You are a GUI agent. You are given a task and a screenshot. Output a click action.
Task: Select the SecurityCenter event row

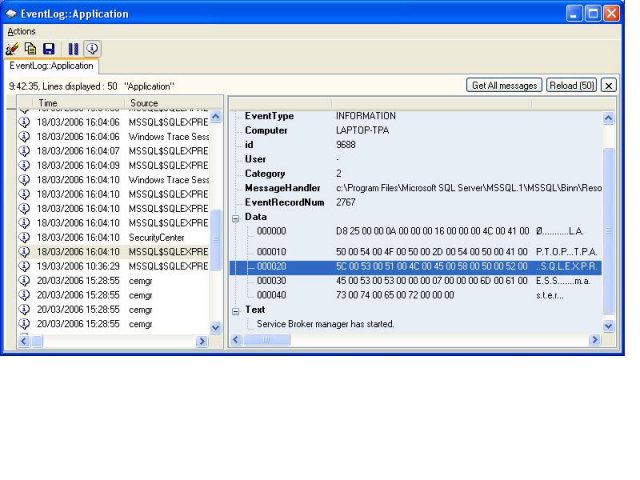[x=113, y=237]
